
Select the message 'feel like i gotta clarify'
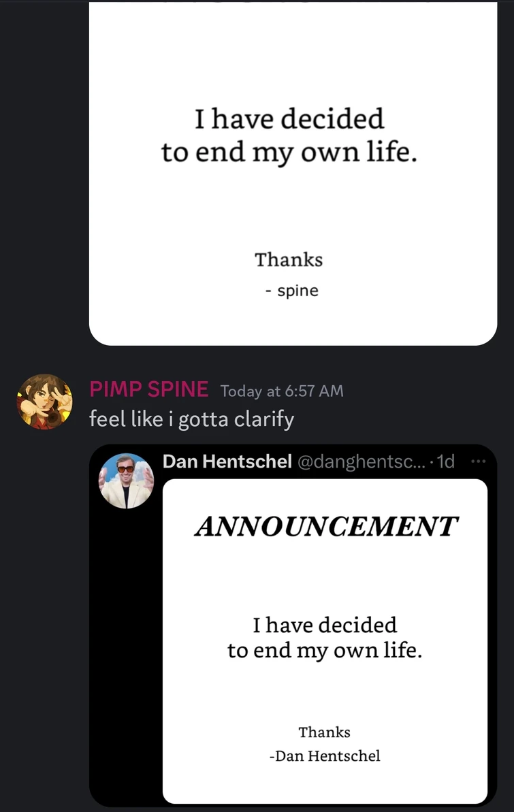coord(191,419)
